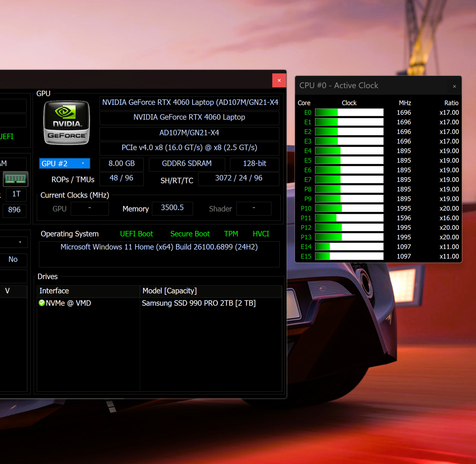Click the empty GPU clock field
This screenshot has width=476, height=464.
point(90,208)
